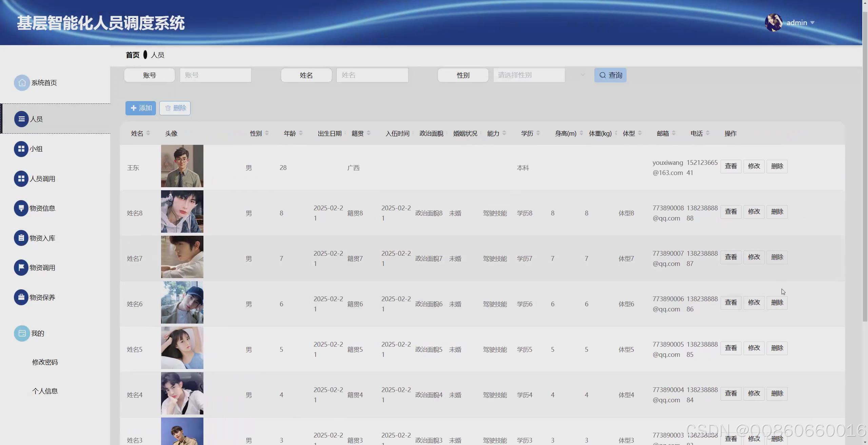
Task: Click the 小组 grid icon
Action: point(21,149)
